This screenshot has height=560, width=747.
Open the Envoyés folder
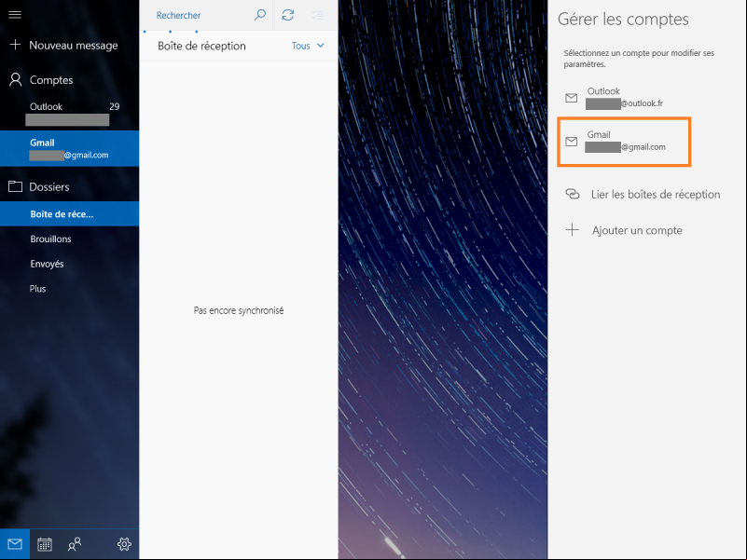(x=70, y=264)
